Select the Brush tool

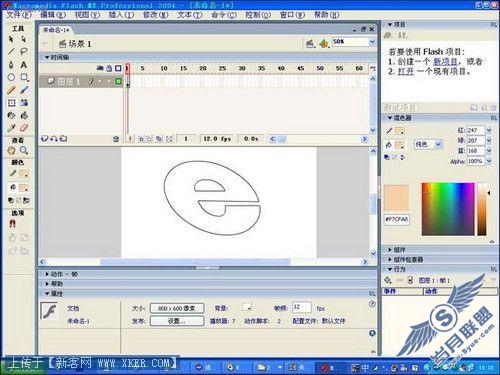(24, 90)
